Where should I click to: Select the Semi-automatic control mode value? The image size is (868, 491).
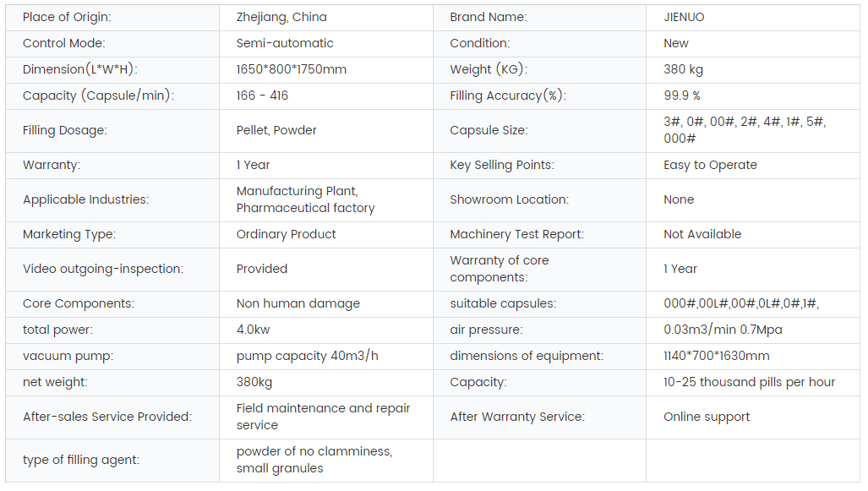pyautogui.click(x=285, y=43)
